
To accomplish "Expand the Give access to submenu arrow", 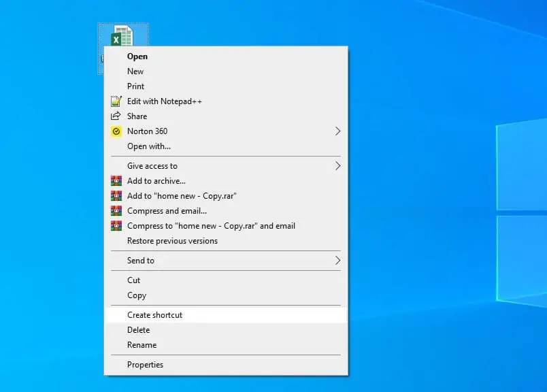I will pyautogui.click(x=337, y=166).
